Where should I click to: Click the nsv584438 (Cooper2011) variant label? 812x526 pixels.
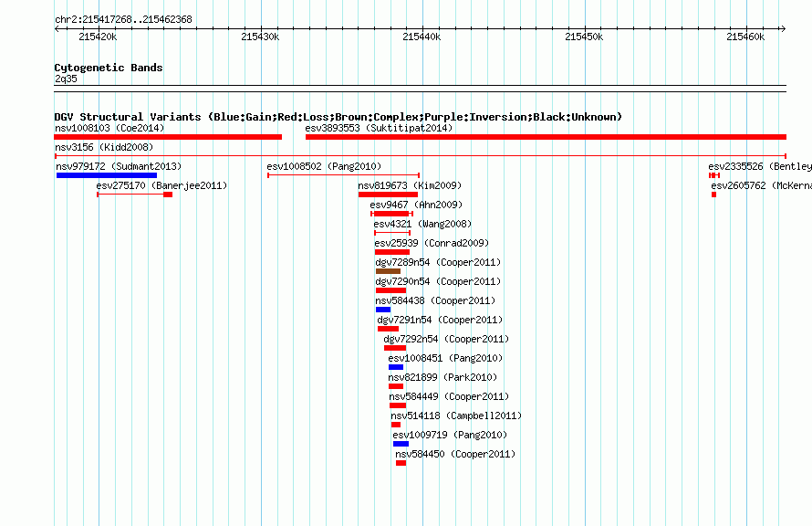(x=435, y=300)
